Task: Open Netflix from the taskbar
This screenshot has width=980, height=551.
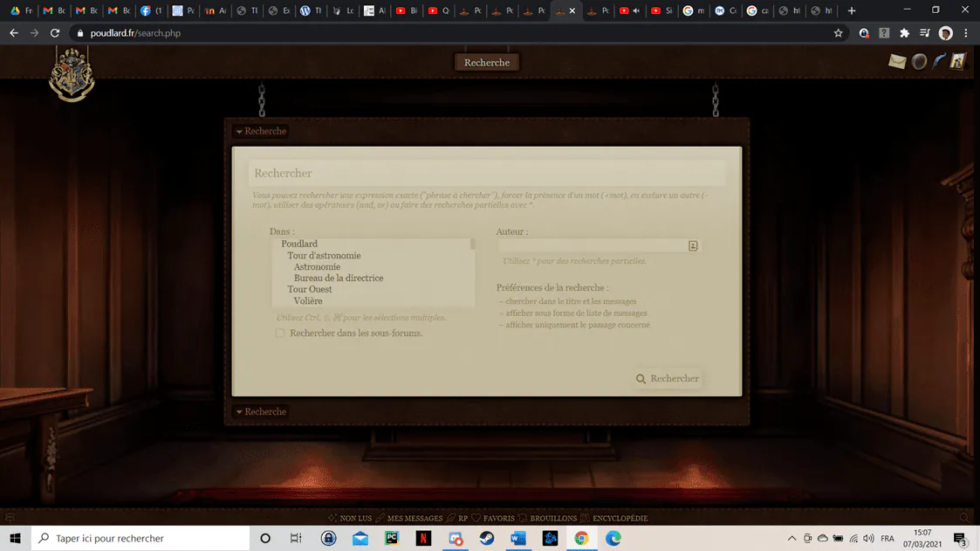Action: click(x=423, y=538)
